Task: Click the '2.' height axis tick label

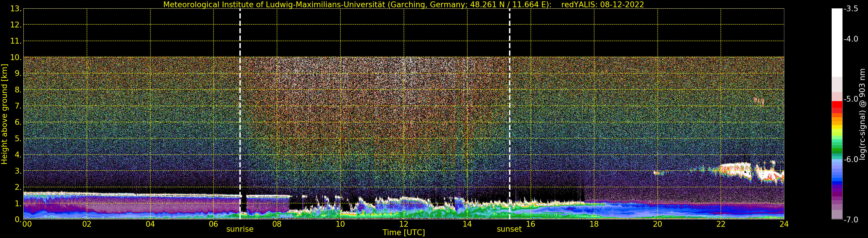Action: [18, 187]
